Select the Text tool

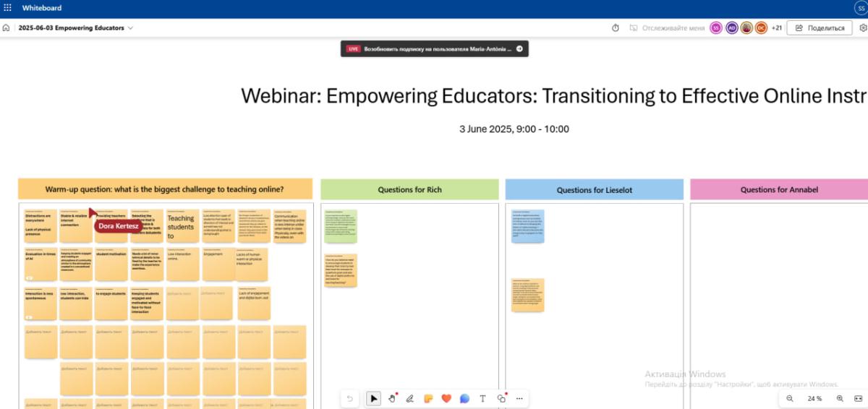(482, 398)
